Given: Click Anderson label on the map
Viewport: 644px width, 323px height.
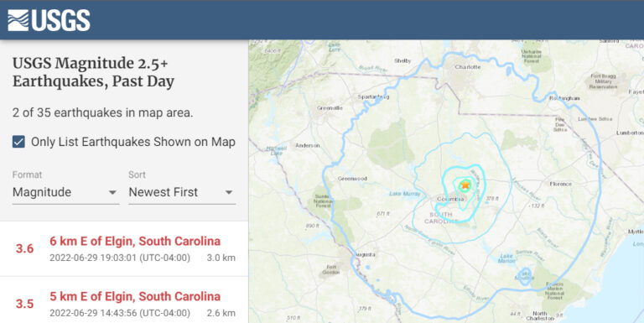Looking at the screenshot, I should point(308,145).
